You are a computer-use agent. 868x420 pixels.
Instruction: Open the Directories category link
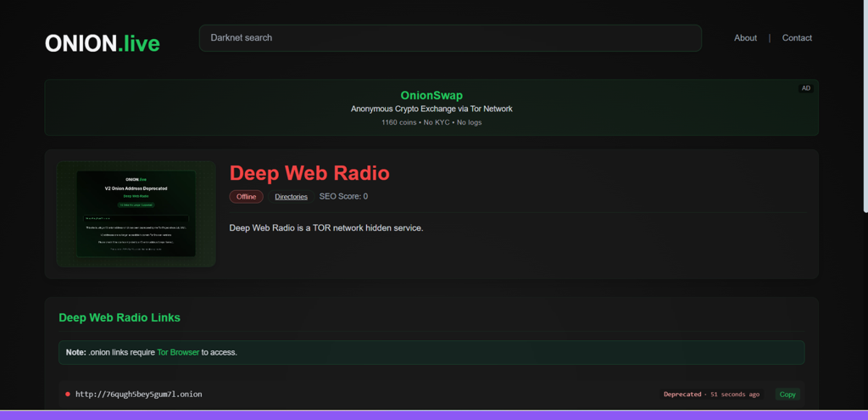(x=291, y=197)
